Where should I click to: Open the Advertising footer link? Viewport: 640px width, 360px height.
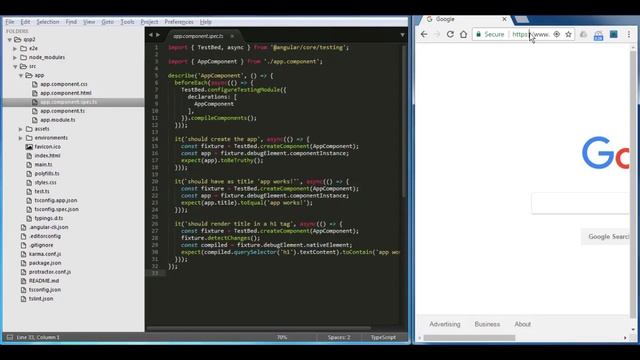pyautogui.click(x=444, y=324)
